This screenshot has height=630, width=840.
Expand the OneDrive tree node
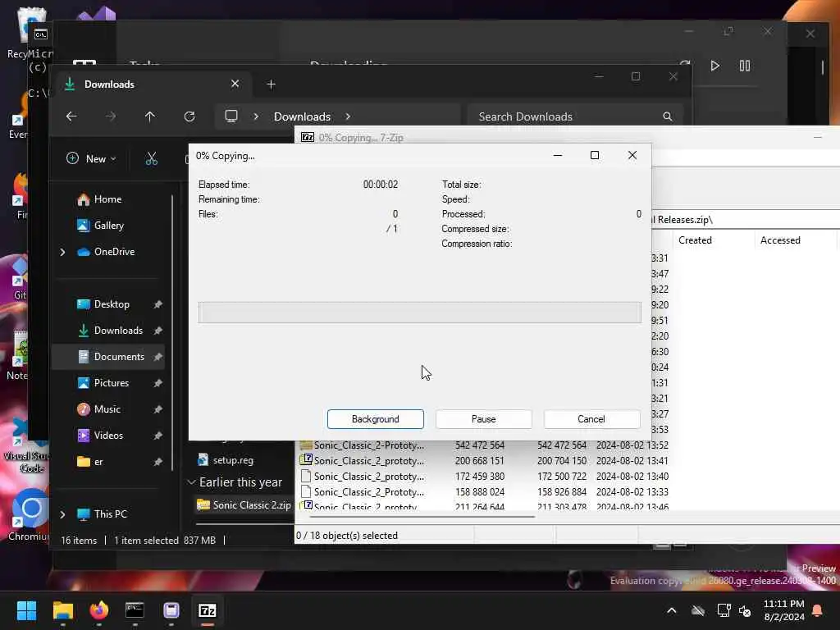[62, 252]
